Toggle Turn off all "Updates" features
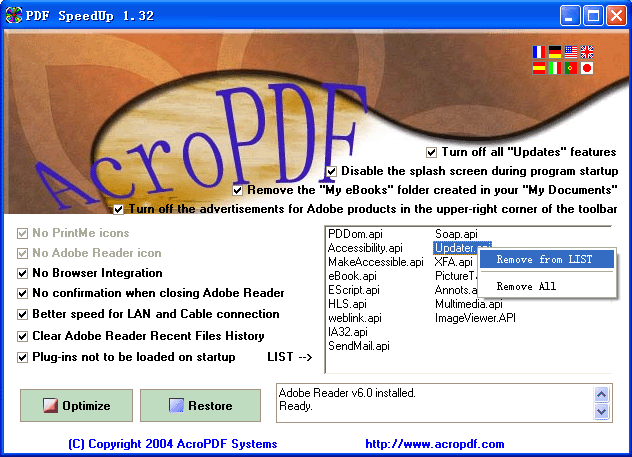 431,152
